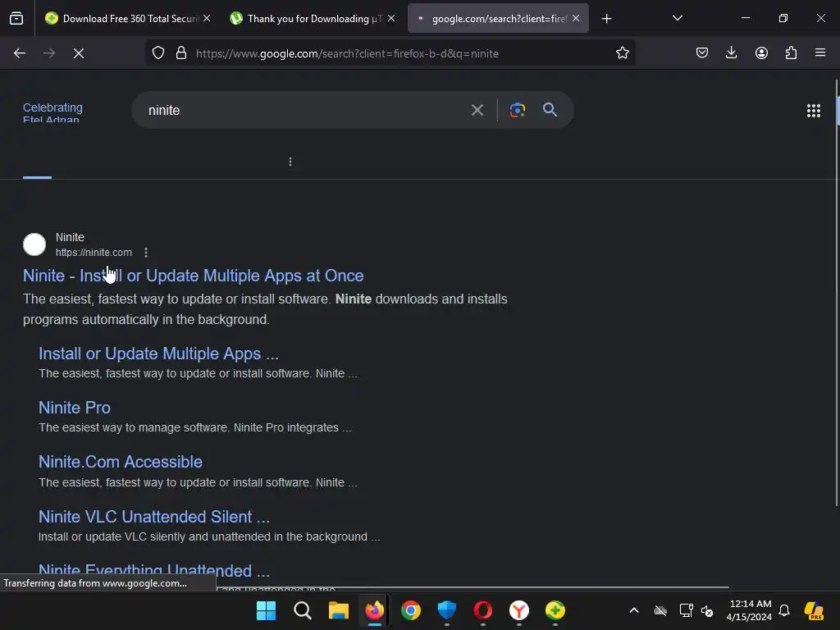Click the Ninite site favicon

(34, 244)
